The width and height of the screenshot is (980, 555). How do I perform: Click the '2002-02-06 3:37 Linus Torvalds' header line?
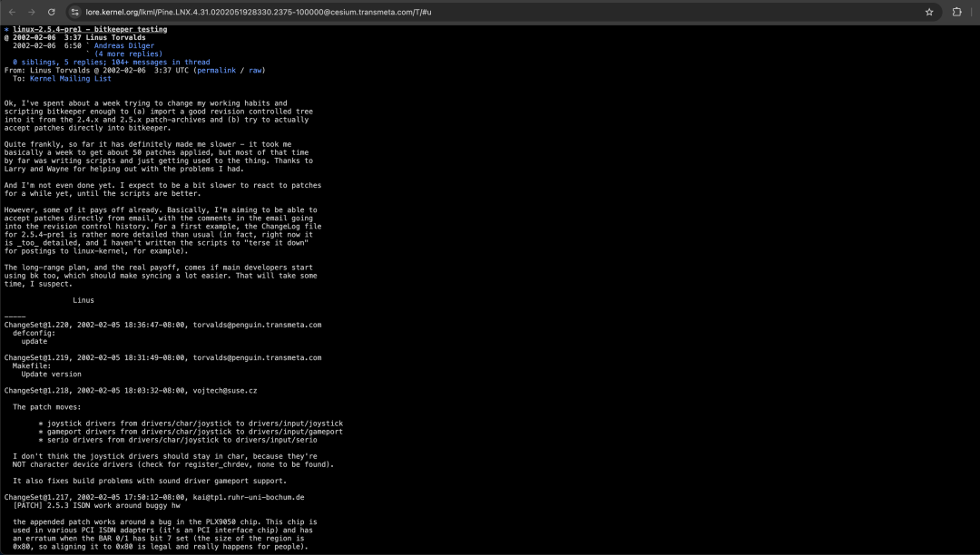click(x=75, y=37)
